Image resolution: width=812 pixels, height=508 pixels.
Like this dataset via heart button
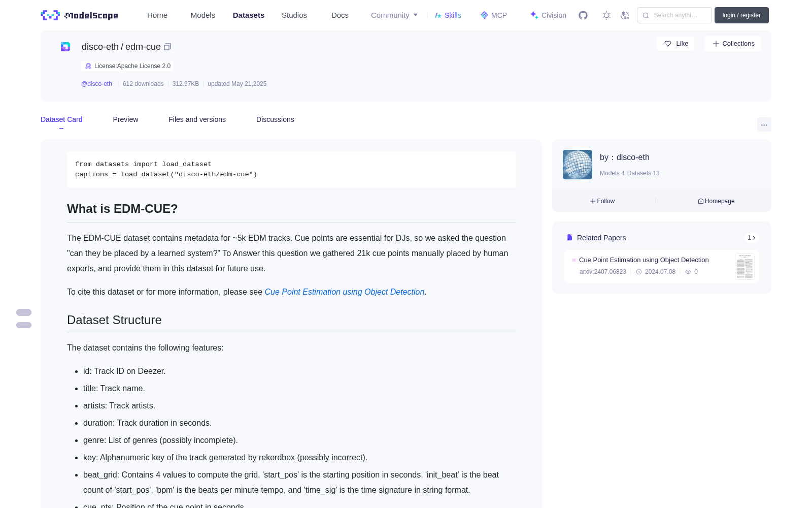675,44
